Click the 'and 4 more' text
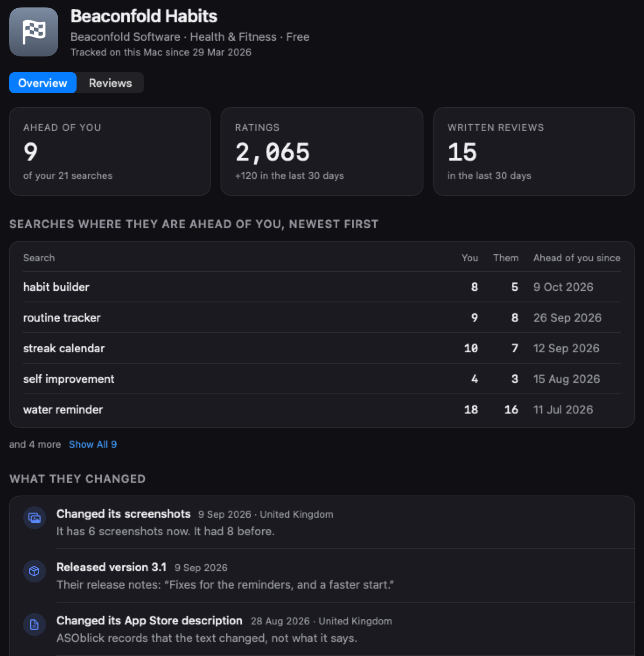Screen dimensions: 644x656 35,444
